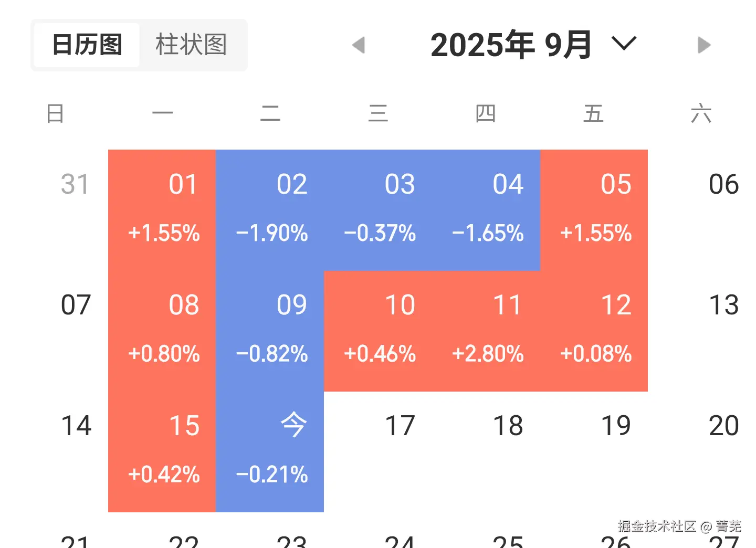Go to previous month with left arrow
Image resolution: width=756 pixels, height=548 pixels.
coord(359,45)
